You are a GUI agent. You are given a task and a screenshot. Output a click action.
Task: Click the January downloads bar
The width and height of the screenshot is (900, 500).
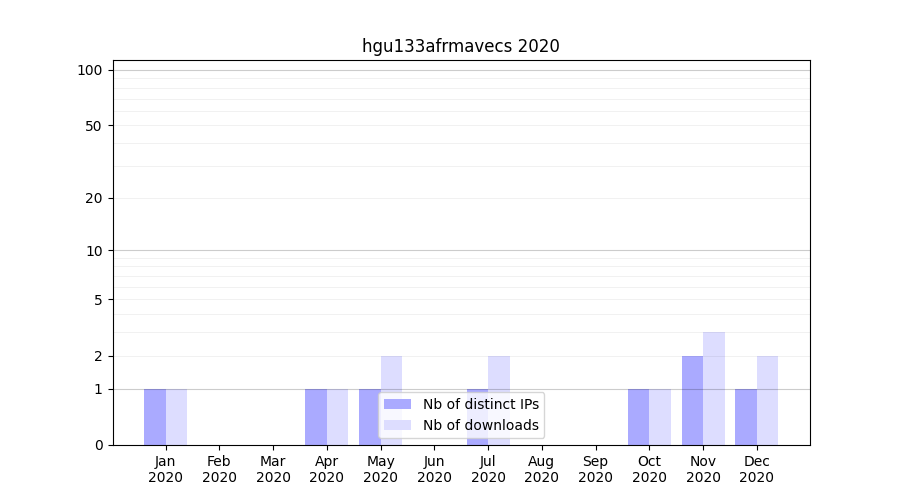(x=176, y=417)
